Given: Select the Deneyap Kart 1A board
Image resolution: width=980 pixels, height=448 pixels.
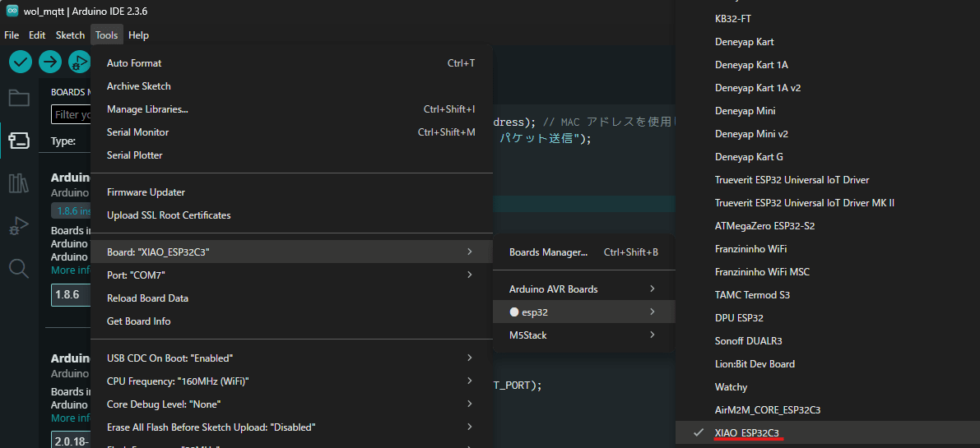Looking at the screenshot, I should [828, 65].
